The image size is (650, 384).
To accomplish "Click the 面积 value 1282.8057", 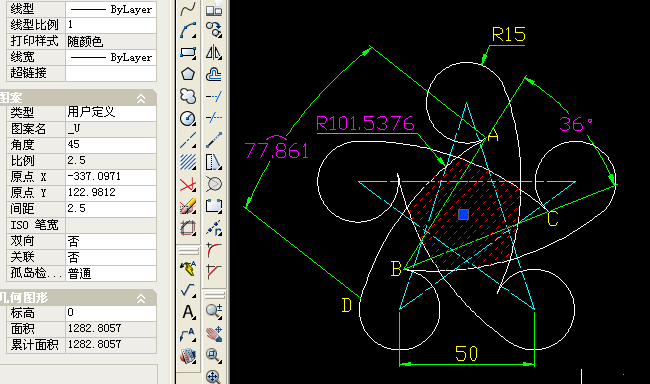I will 111,328.
